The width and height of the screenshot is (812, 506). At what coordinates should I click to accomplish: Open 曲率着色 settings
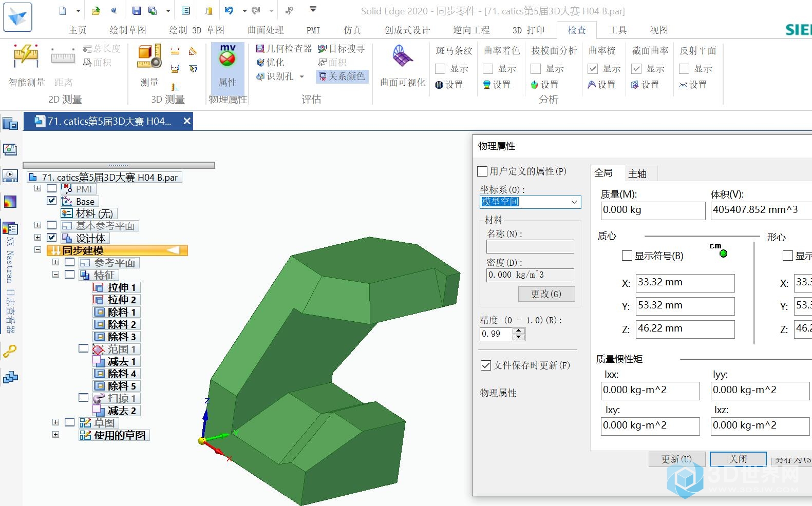click(x=497, y=85)
